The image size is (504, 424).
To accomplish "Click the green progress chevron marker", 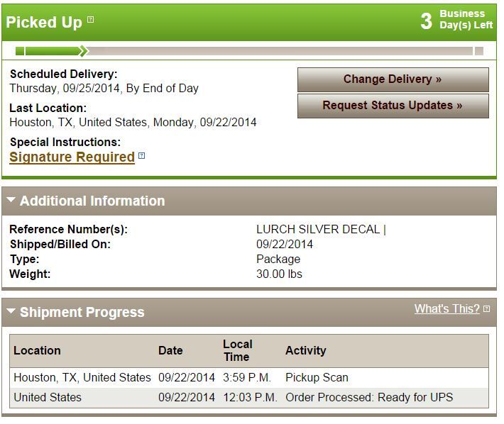I will pyautogui.click(x=84, y=51).
